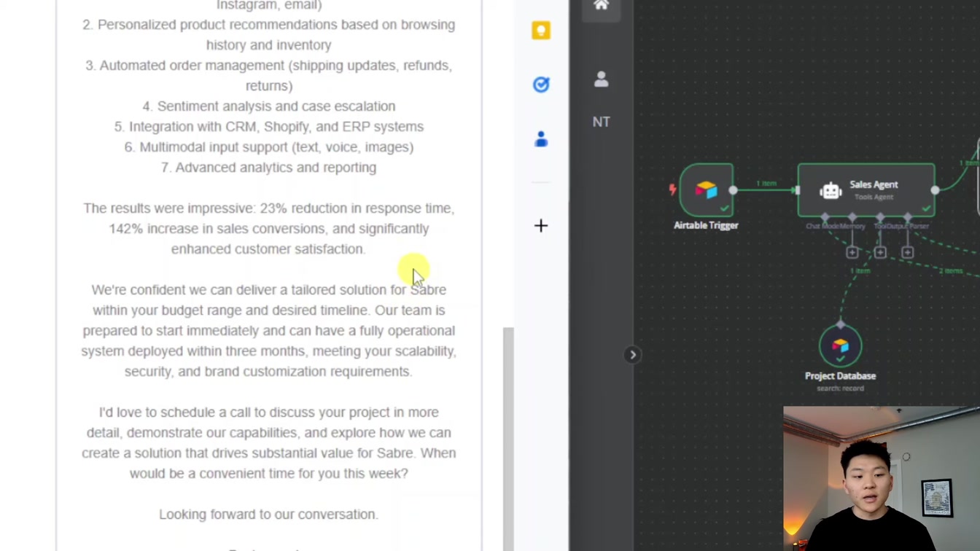This screenshot has width=980, height=551.
Task: Click the 'Project Database' node label
Action: (840, 376)
